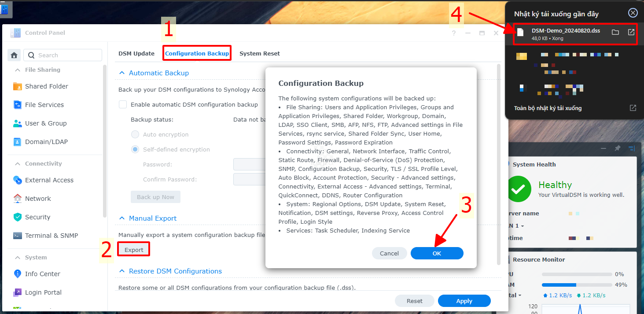This screenshot has height=314, width=644.
Task: Collapse the Manual Export section
Action: 121,218
